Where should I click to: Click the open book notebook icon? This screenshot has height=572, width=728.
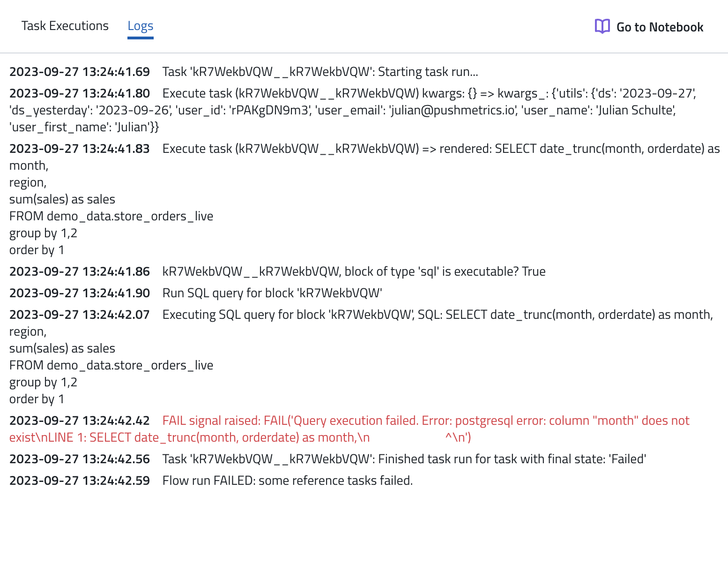pos(602,26)
